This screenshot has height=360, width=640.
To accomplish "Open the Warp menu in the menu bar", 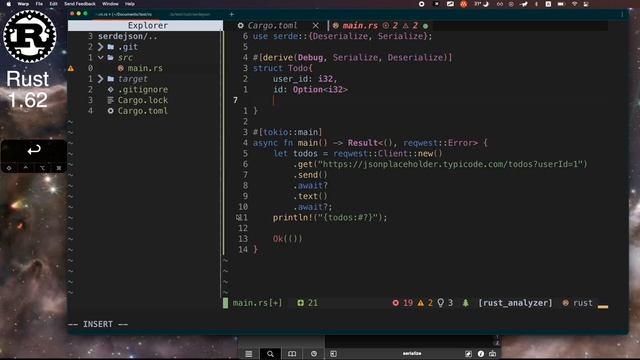I will coord(23,4).
